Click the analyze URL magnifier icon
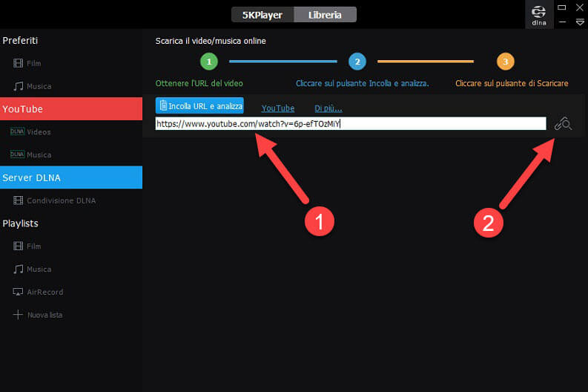The width and height of the screenshot is (588, 392). (563, 123)
